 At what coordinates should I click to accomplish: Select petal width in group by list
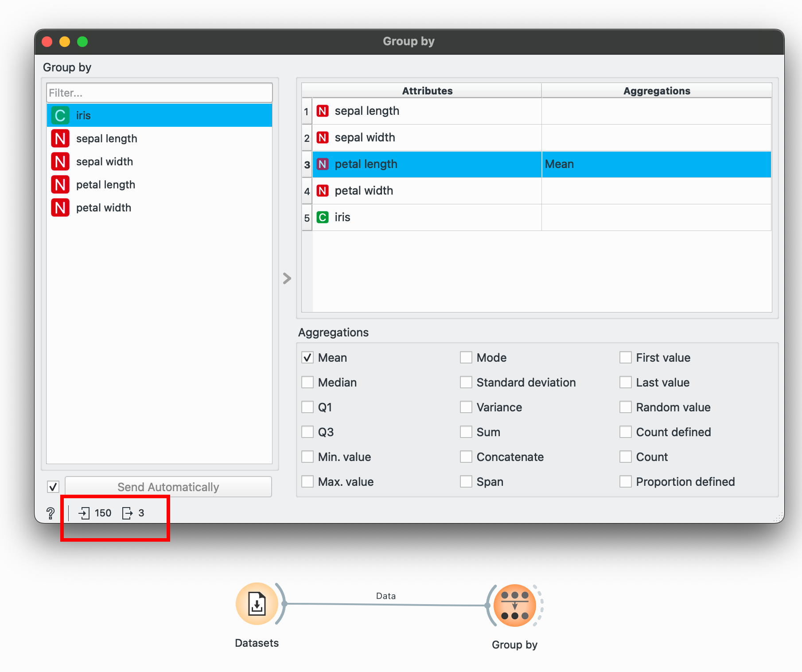pos(104,208)
